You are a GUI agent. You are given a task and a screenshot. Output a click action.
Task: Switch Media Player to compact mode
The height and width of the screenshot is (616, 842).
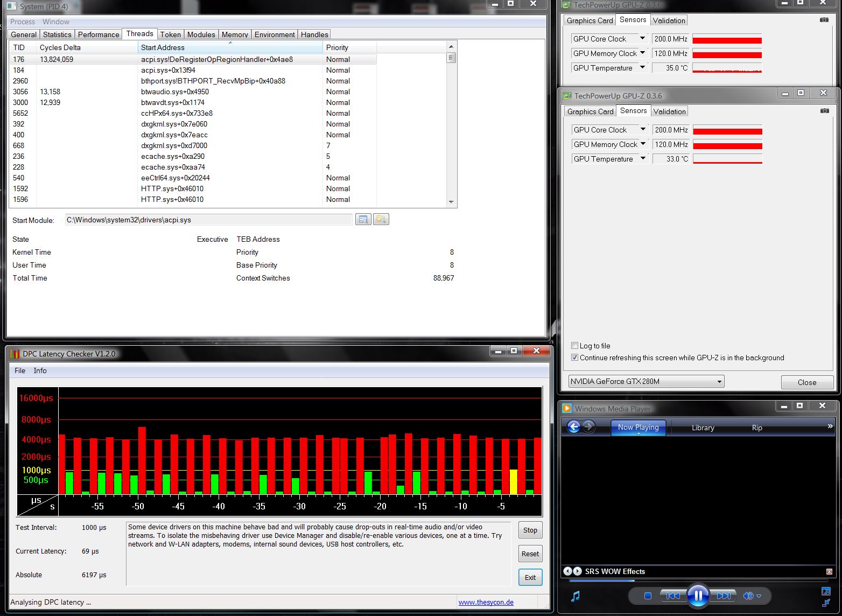826,603
